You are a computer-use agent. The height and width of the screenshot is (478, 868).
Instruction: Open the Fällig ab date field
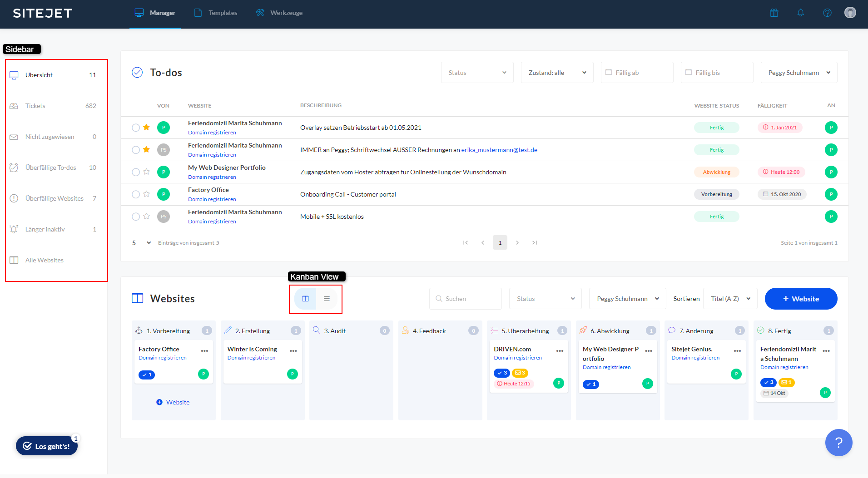point(637,73)
